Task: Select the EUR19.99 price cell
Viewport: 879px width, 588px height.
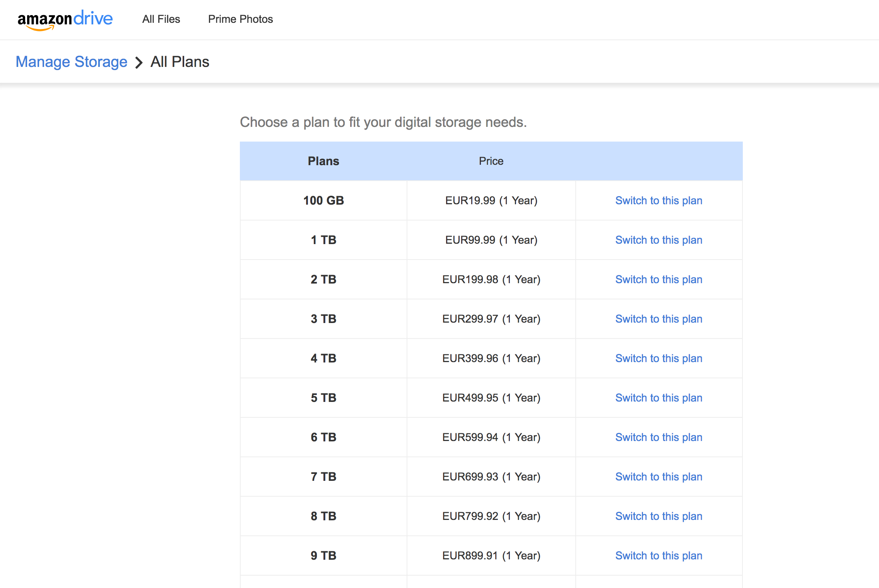Action: [x=491, y=200]
